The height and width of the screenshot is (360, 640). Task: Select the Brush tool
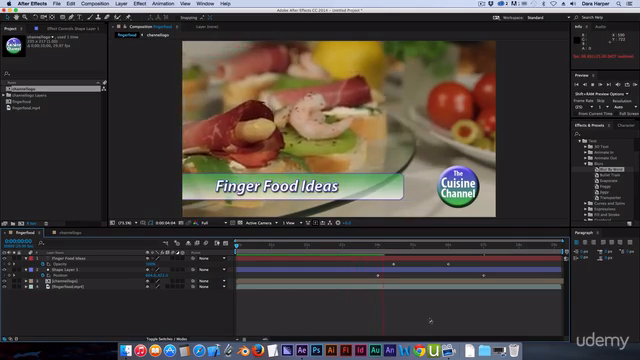pos(90,17)
